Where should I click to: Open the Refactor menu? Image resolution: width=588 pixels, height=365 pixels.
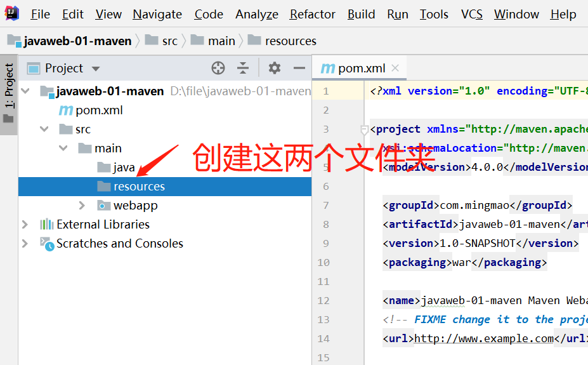coord(312,14)
